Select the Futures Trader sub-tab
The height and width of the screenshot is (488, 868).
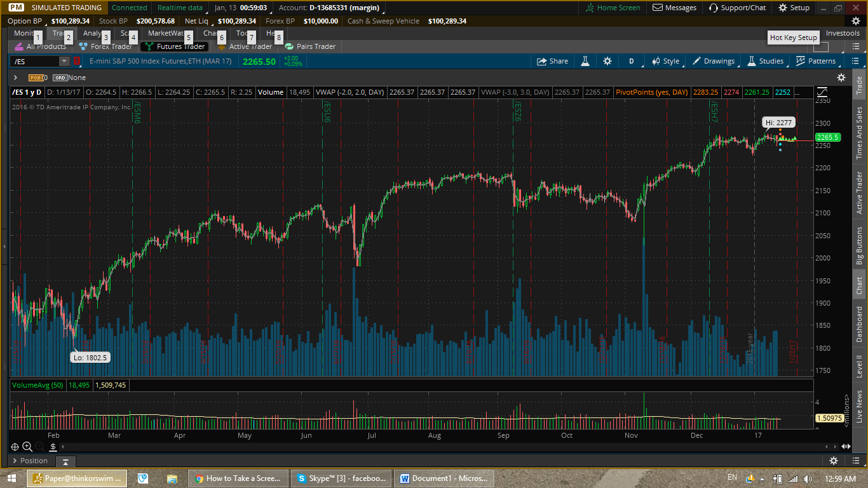click(x=174, y=46)
